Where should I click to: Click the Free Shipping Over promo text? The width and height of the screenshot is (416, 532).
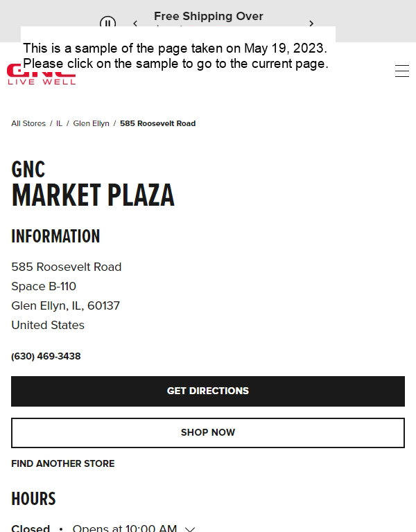tap(209, 16)
